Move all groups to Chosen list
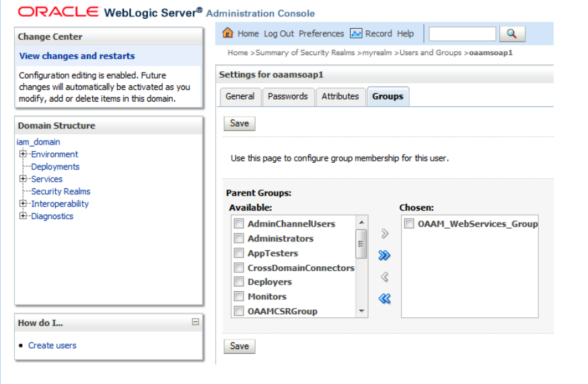 click(x=384, y=256)
